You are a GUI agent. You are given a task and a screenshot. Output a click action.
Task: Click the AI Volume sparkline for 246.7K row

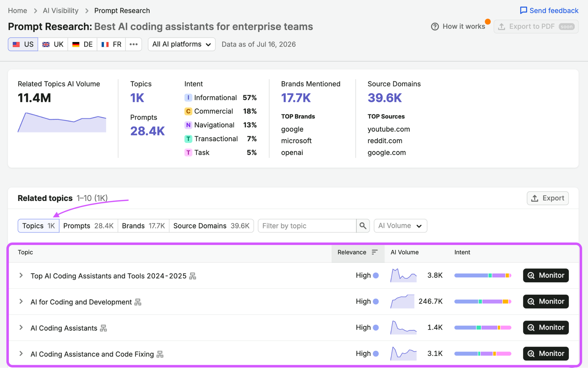[402, 301]
